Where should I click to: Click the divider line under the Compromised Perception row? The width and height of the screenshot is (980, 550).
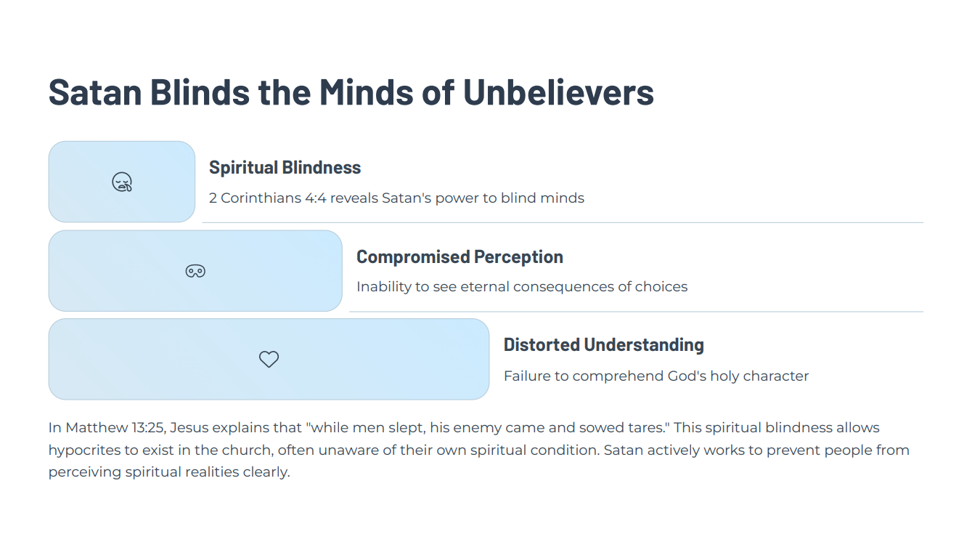click(x=635, y=312)
